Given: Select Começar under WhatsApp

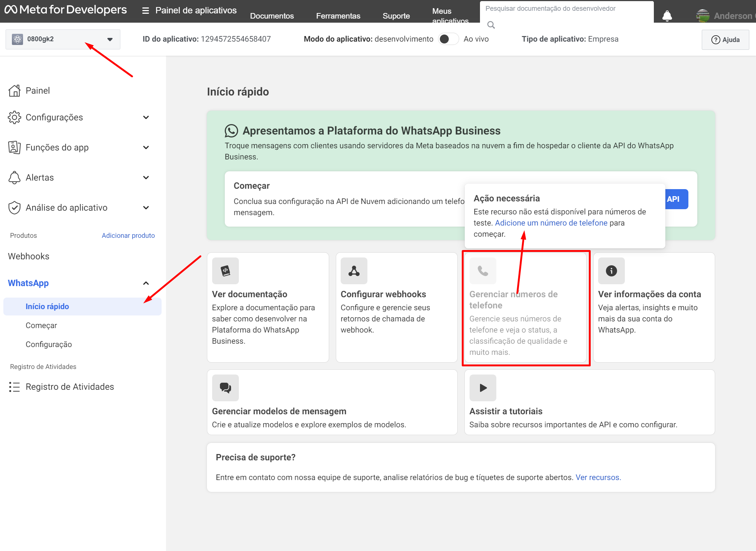Looking at the screenshot, I should [41, 325].
